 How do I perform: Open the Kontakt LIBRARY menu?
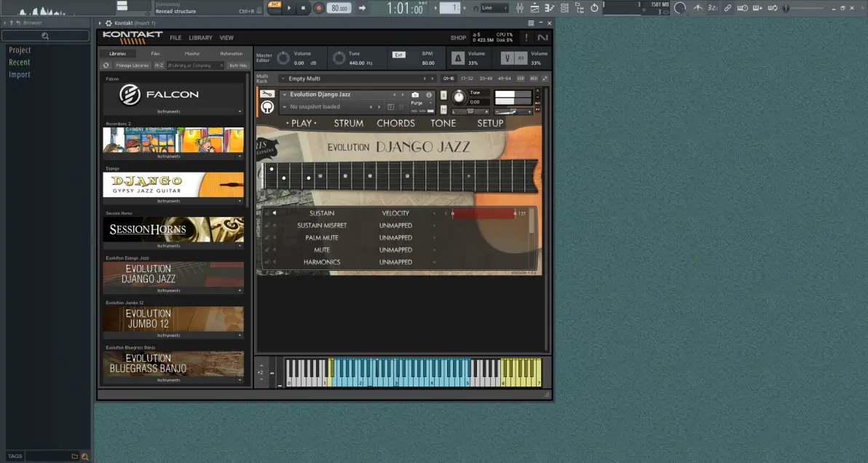[200, 38]
